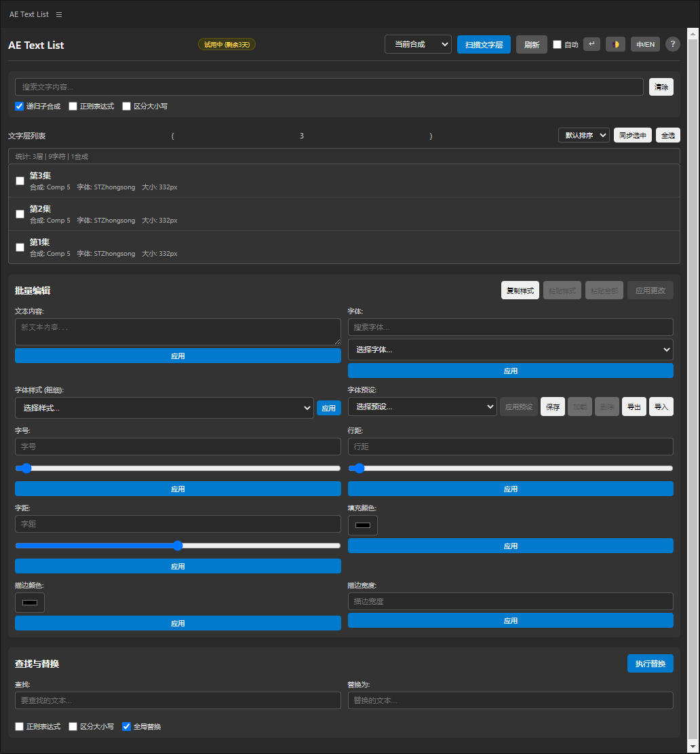Open the AE Text List panel menu
Viewport: 700px width, 754px height.
pyautogui.click(x=59, y=14)
